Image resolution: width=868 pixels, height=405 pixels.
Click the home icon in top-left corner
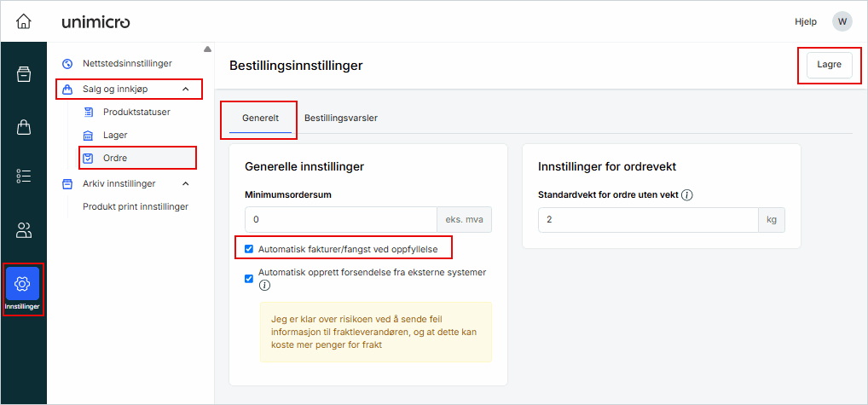coord(23,21)
